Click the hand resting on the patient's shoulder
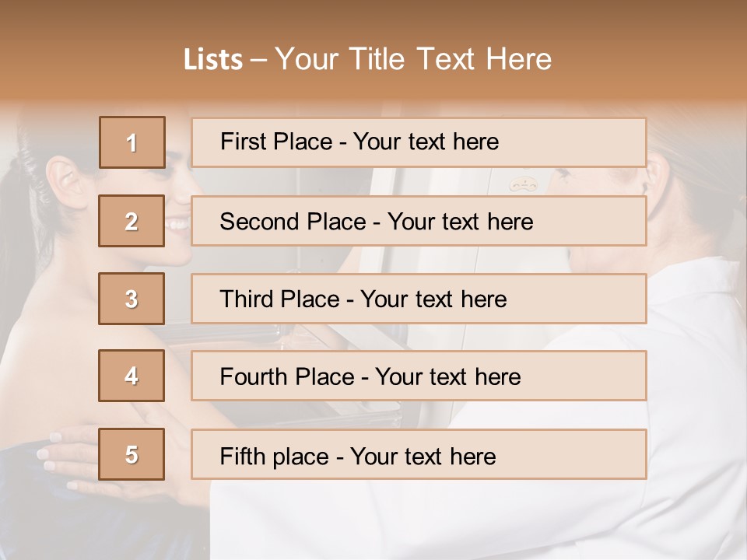Viewport: 747px width, 560px height. (70, 459)
